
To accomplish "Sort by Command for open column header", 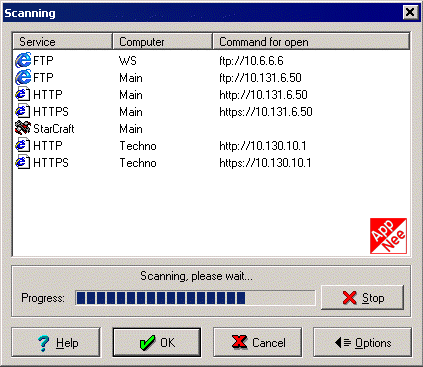I will point(311,42).
